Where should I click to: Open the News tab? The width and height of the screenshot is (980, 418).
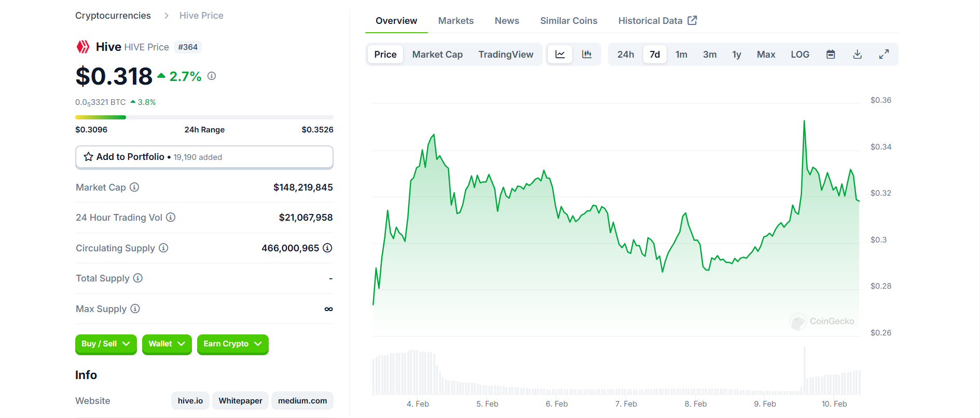coord(507,21)
